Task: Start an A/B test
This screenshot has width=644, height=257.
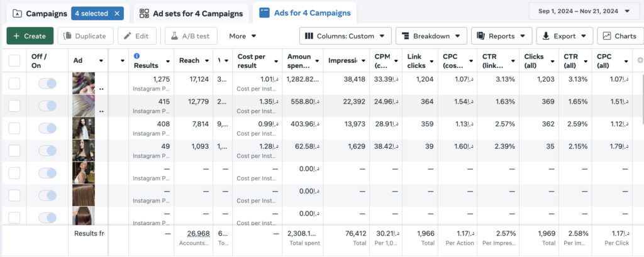Action: [191, 36]
